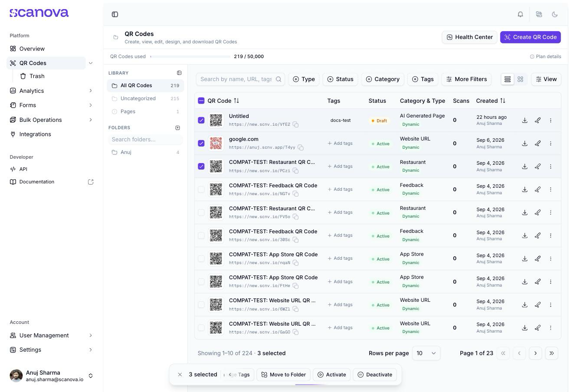
Task: Open the language translation icon
Action: point(539,14)
